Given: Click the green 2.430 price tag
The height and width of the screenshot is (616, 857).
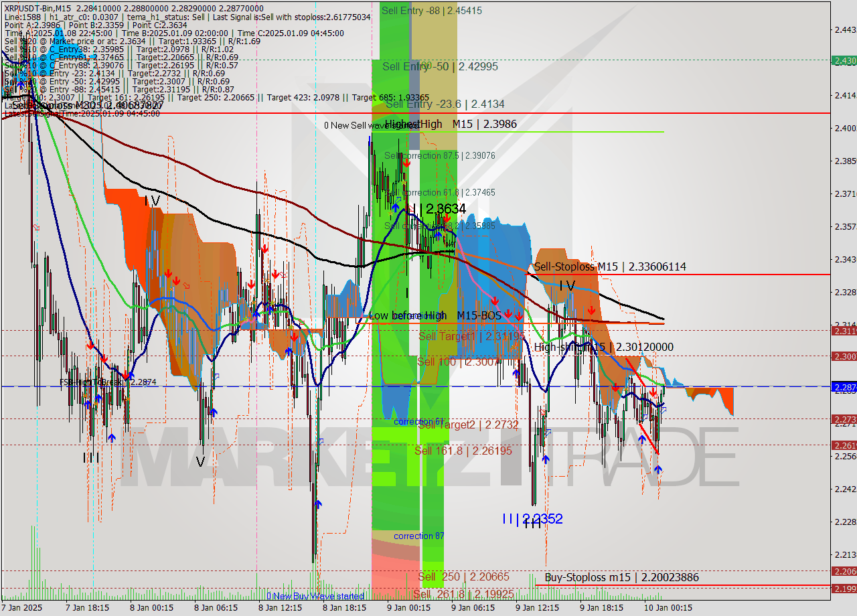Looking at the screenshot, I should click(x=844, y=60).
